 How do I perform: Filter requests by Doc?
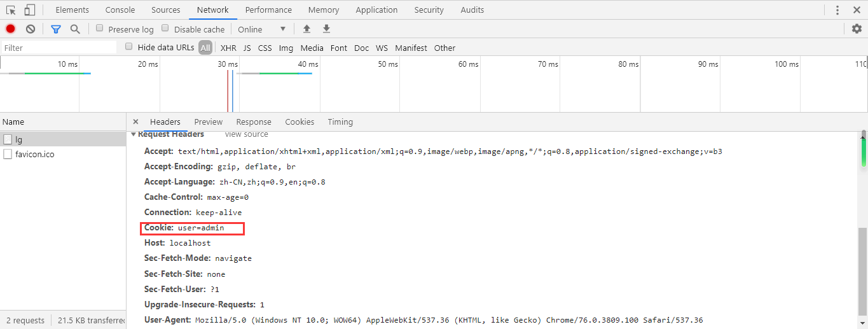361,48
